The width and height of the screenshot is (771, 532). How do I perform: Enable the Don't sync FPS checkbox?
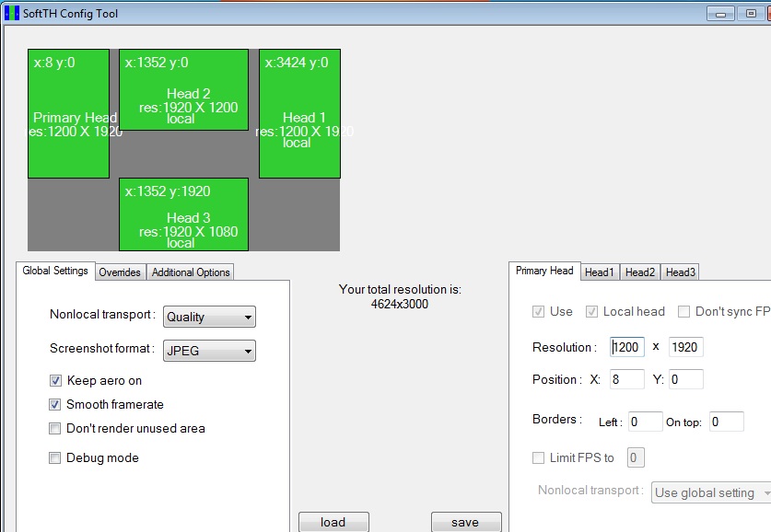pyautogui.click(x=683, y=311)
